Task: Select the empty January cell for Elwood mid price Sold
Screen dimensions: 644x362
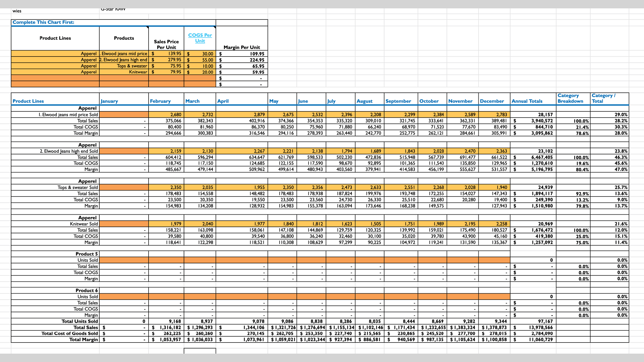Action: pyautogui.click(x=124, y=115)
